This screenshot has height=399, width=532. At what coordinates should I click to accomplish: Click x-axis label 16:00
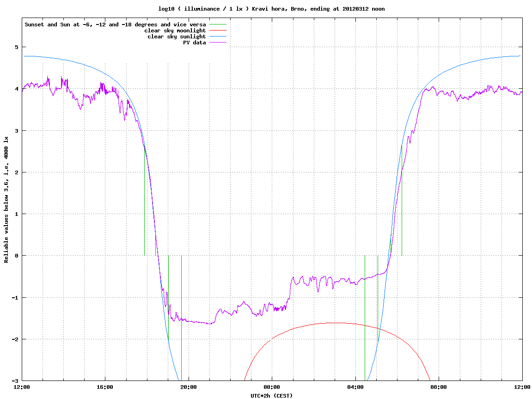pos(105,387)
